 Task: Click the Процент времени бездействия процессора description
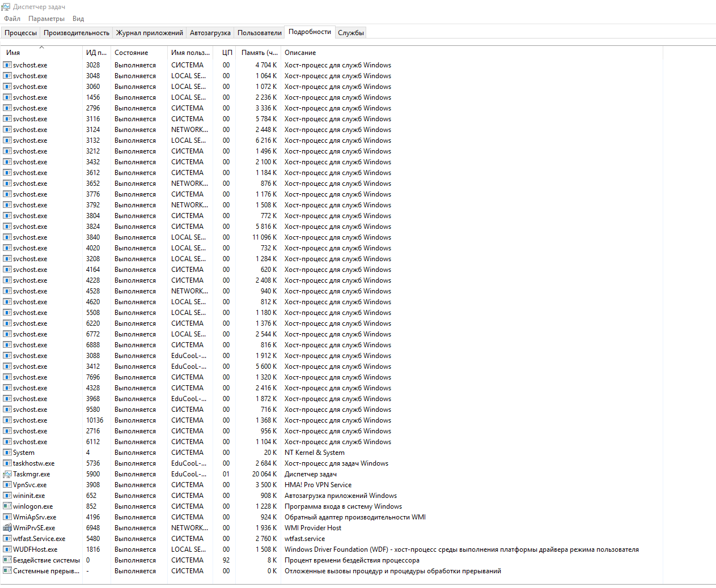point(352,560)
